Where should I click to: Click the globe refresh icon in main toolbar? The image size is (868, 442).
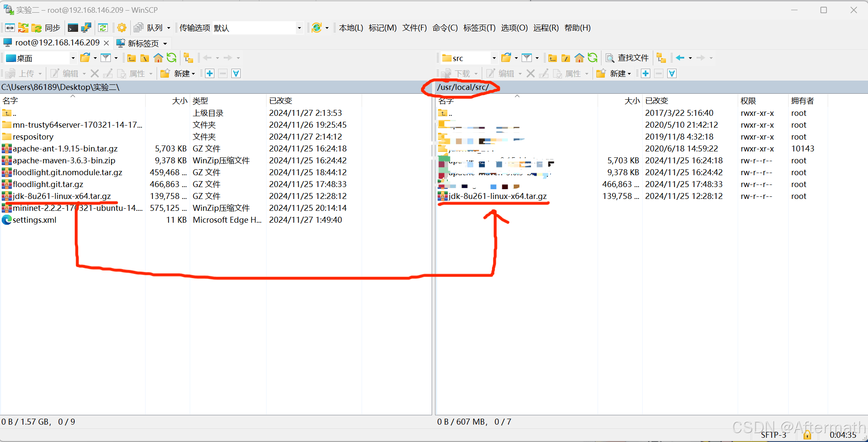click(x=317, y=28)
